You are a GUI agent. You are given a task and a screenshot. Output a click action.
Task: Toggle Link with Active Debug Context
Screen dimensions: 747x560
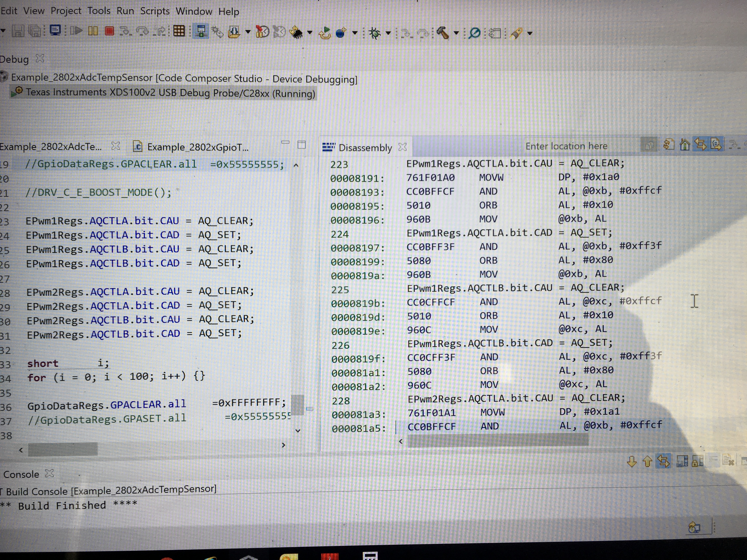[x=700, y=145]
